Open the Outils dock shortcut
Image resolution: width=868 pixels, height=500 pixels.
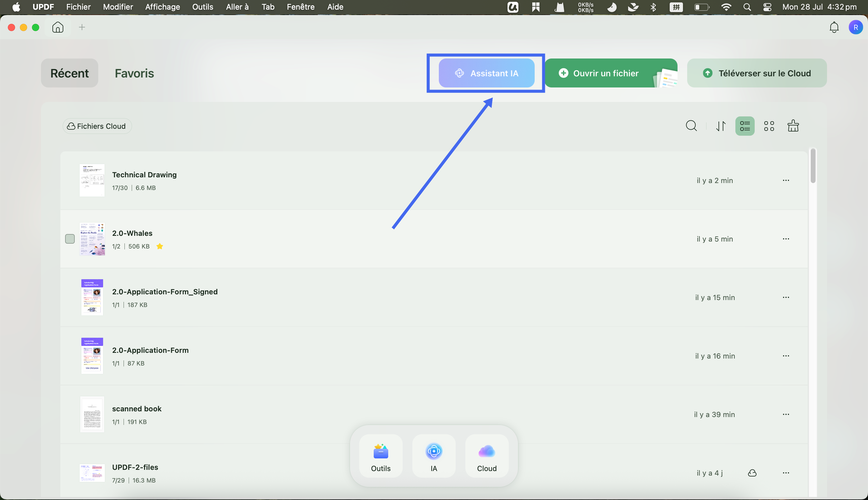point(381,456)
